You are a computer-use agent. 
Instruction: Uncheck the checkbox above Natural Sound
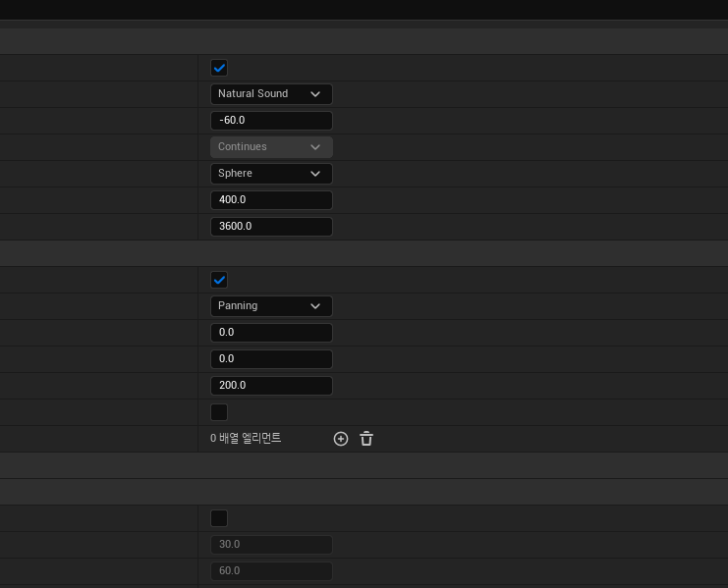click(219, 68)
